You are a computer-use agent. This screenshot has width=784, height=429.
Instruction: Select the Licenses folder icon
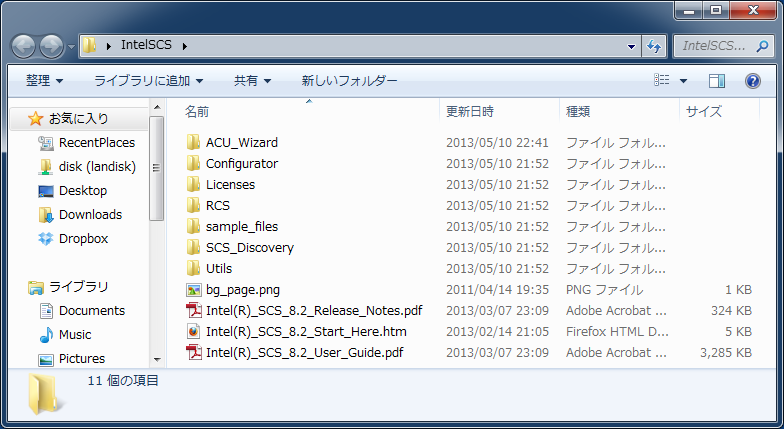tap(194, 184)
